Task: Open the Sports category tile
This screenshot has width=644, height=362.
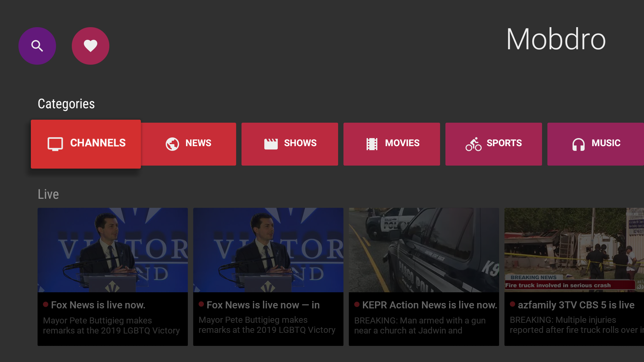Action: click(494, 144)
